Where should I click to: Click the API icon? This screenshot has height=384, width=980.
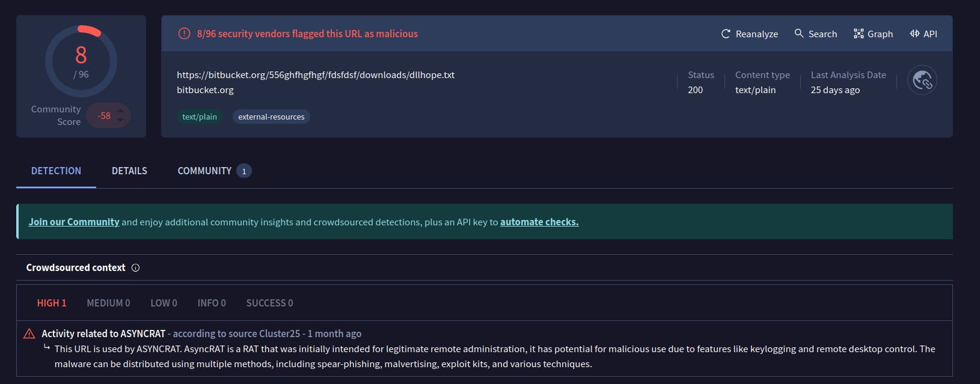pyautogui.click(x=914, y=34)
